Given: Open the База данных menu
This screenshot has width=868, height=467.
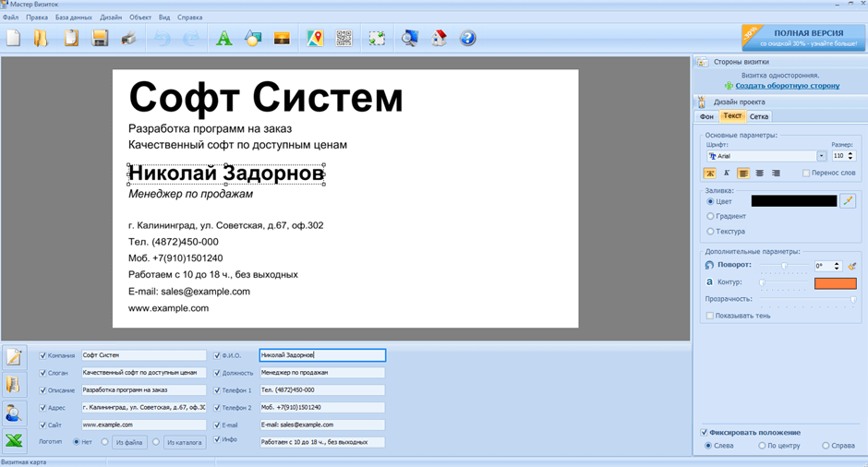Looking at the screenshot, I should coord(73,18).
